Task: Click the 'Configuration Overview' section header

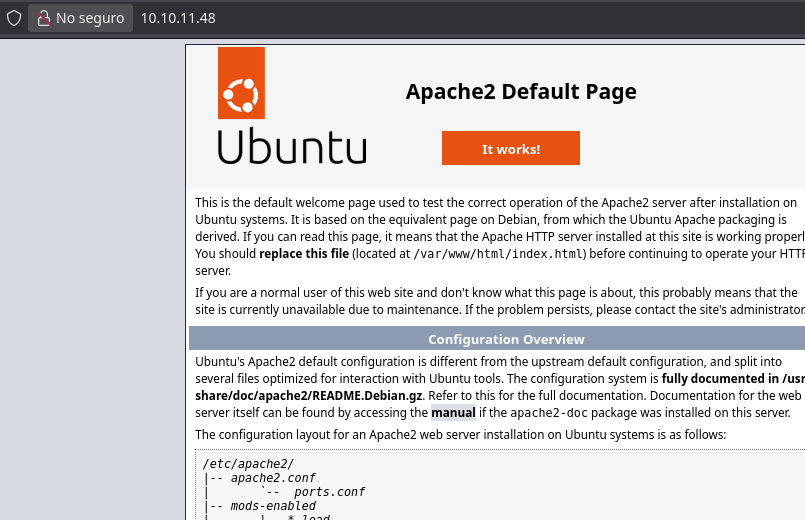Action: [x=506, y=339]
